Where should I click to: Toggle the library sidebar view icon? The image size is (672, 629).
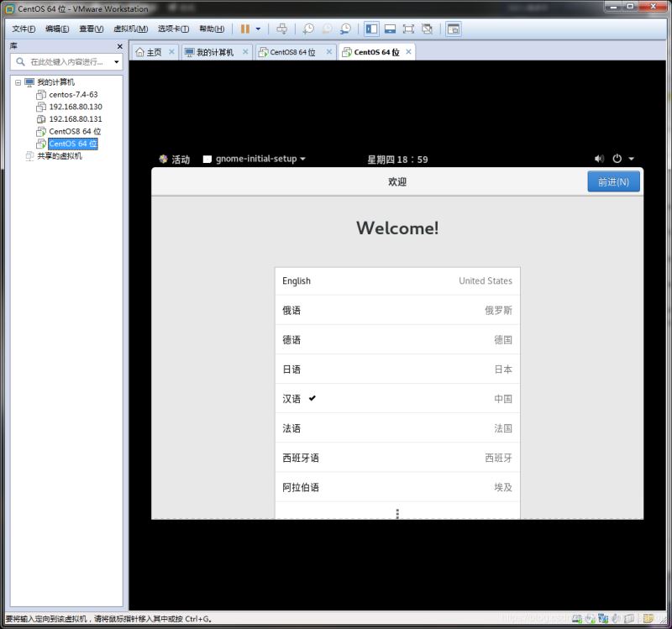(x=371, y=29)
